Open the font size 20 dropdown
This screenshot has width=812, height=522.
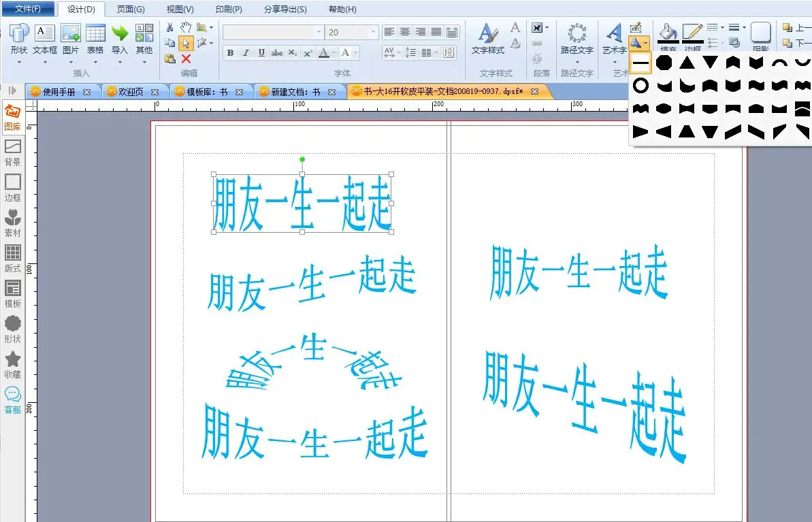tap(373, 32)
